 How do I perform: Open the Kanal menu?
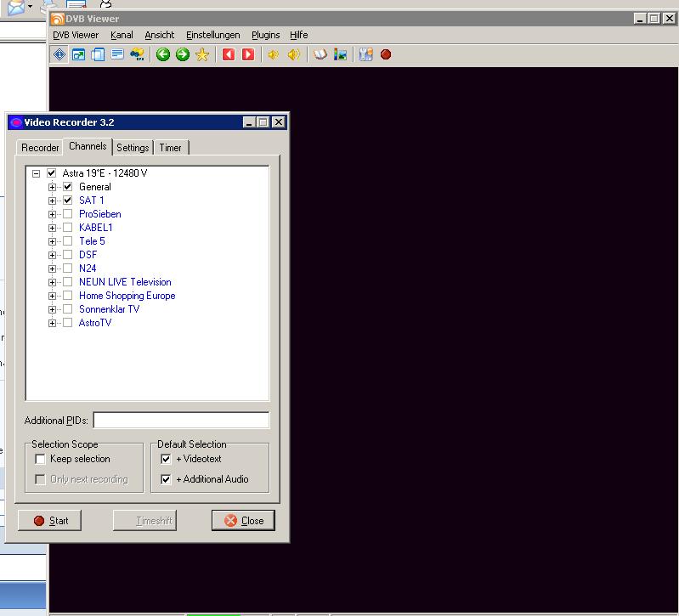pos(122,35)
